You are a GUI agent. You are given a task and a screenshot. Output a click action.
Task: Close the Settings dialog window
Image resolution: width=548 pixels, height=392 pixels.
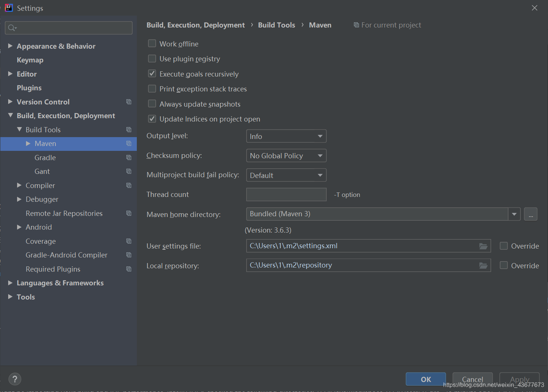535,8
